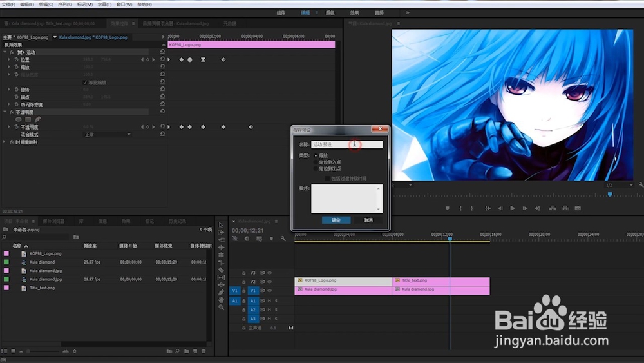Image resolution: width=644 pixels, height=363 pixels.
Task: Toggle the 等比缩放 uniform scale checkbox
Action: (x=85, y=83)
